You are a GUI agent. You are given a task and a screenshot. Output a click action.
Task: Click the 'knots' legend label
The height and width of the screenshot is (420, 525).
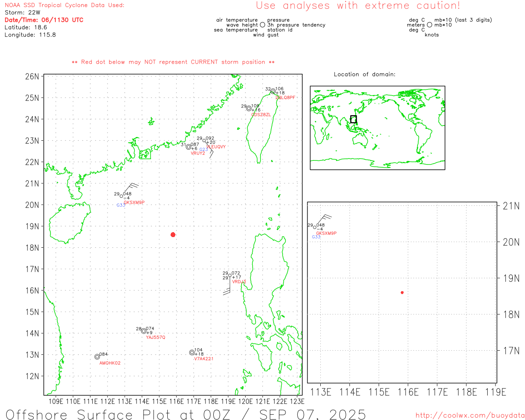pyautogui.click(x=431, y=35)
